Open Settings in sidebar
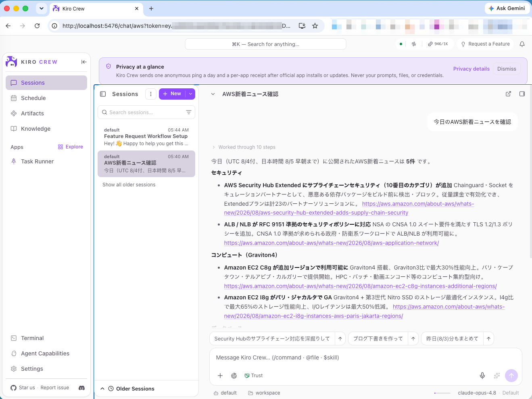Viewport: 532px width, 399px height. 46,369
